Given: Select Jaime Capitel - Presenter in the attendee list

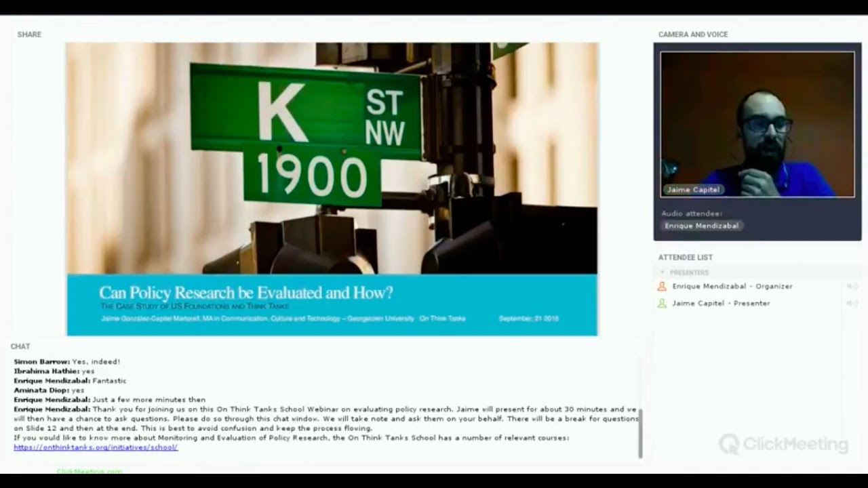Looking at the screenshot, I should pos(721,303).
